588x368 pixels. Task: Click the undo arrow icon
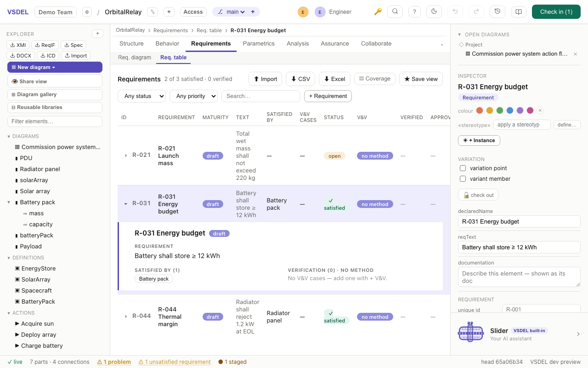pyautogui.click(x=455, y=12)
